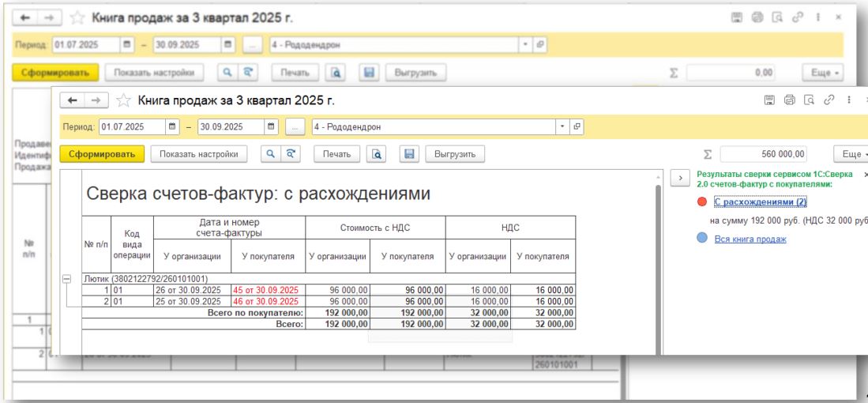Image resolution: width=868 pixels, height=403 pixels.
Task: Click save icon in front window title bar
Action: 769,100
